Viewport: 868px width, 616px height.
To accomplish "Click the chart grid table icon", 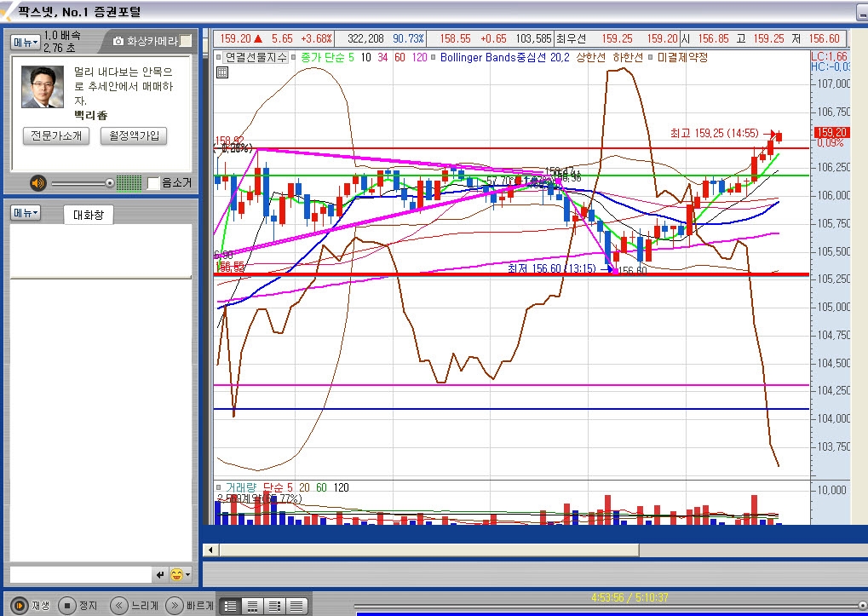I will 222,72.
